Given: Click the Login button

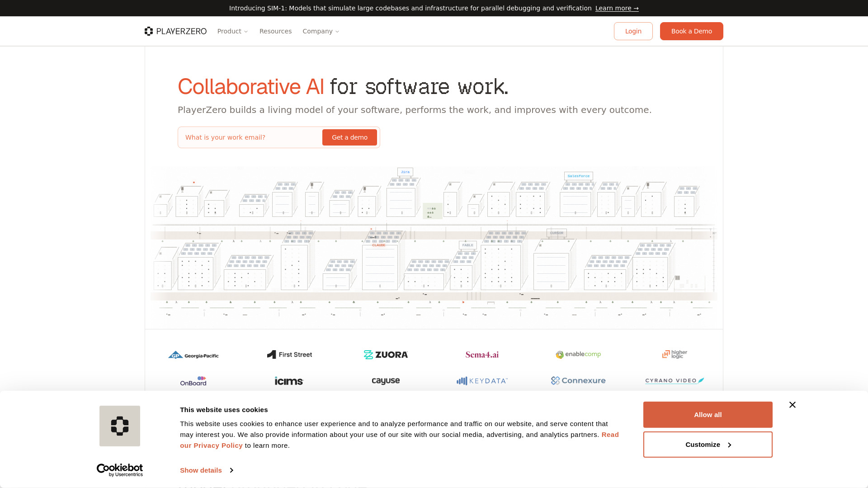Looking at the screenshot, I should [633, 31].
